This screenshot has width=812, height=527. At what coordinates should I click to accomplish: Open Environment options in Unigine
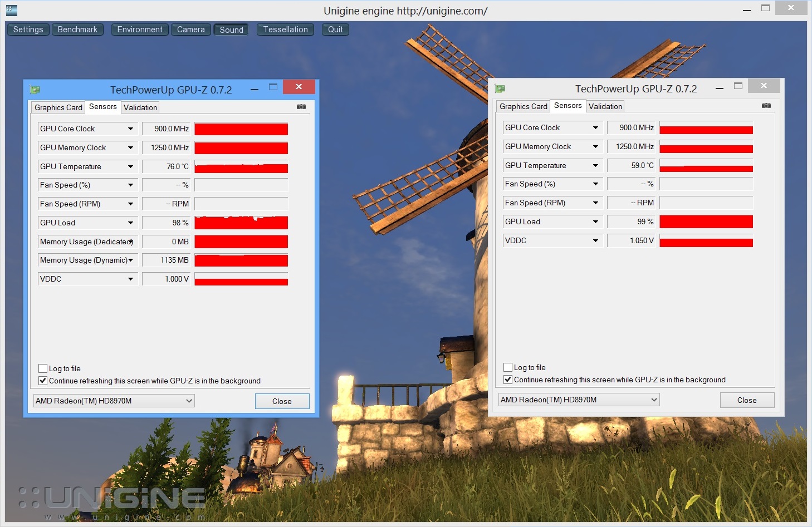pyautogui.click(x=140, y=29)
